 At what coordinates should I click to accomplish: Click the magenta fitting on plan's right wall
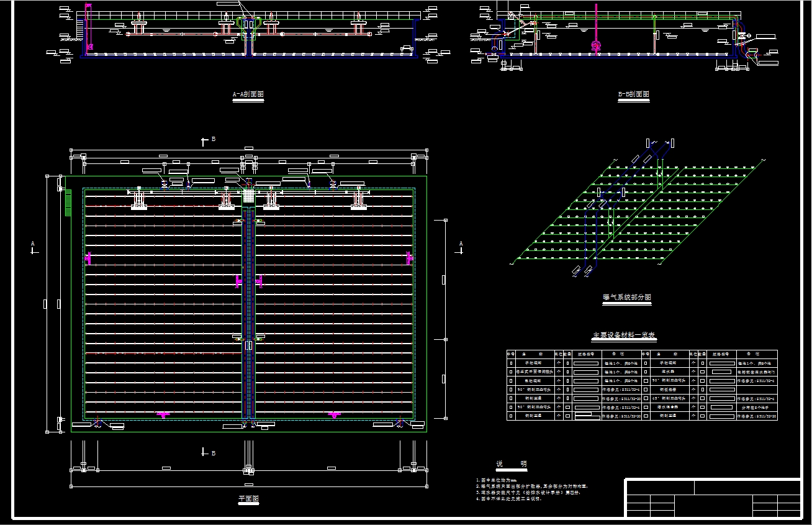point(409,257)
